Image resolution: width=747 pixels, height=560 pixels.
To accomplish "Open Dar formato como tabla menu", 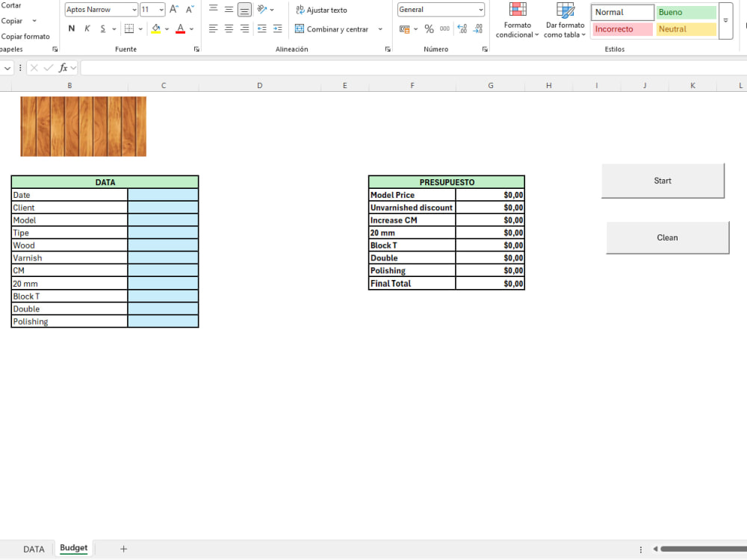I will pos(565,20).
